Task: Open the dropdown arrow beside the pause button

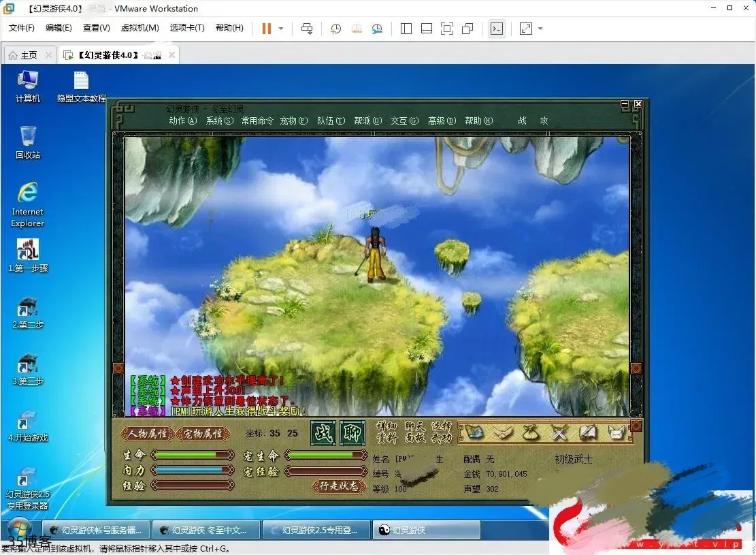Action: [x=281, y=29]
